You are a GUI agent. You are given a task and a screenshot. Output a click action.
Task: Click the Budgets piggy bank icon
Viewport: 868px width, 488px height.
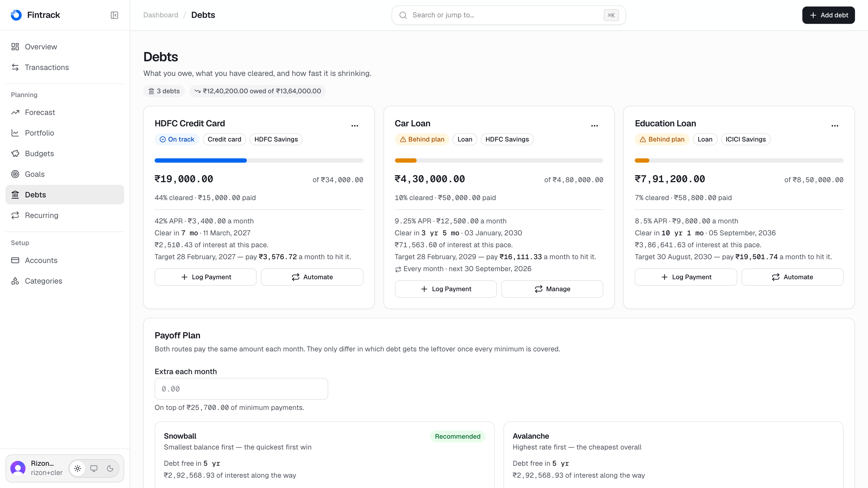[x=15, y=153]
